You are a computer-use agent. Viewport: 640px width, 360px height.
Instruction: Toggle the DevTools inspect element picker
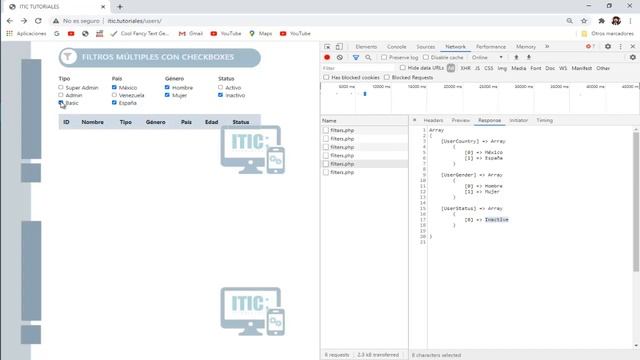pos(327,47)
